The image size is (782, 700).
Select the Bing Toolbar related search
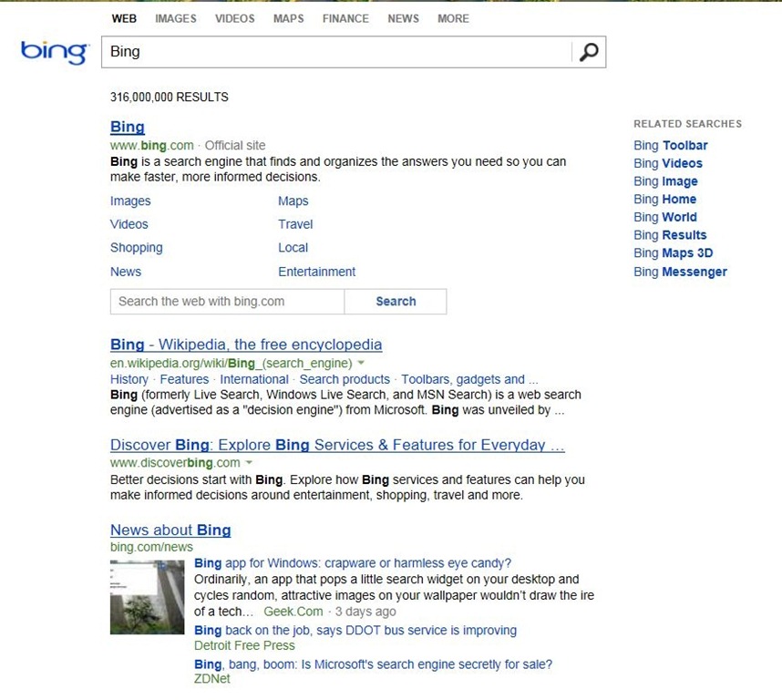click(x=670, y=145)
